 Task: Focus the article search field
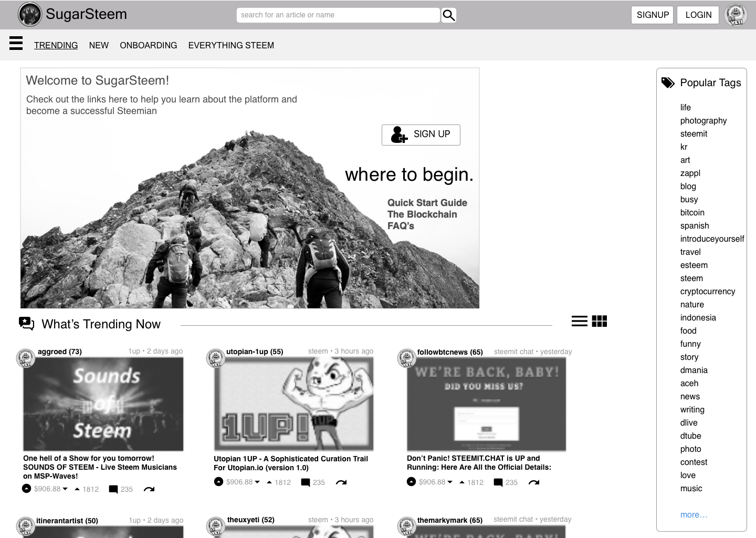[338, 15]
